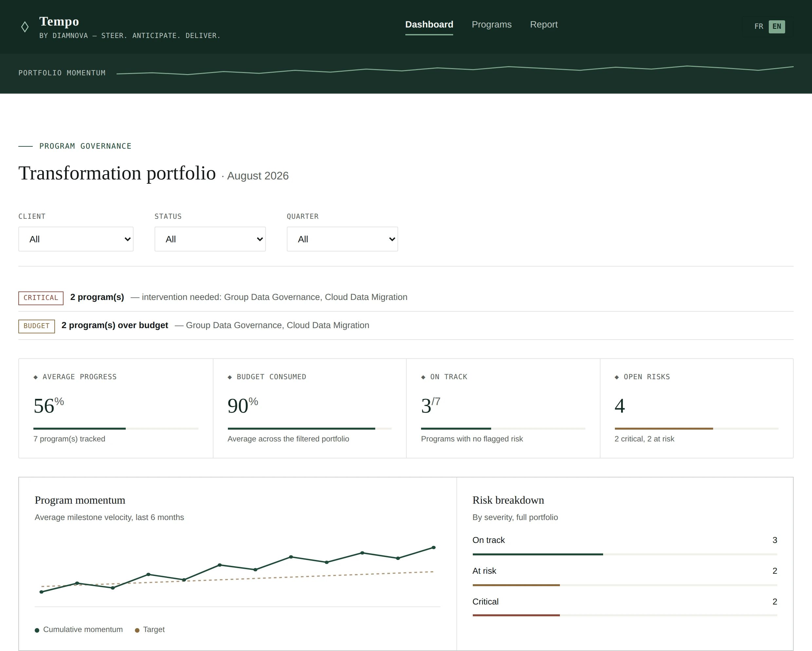The height and width of the screenshot is (651, 812).
Task: Click the Critical risk breakdown bar
Action: (x=625, y=615)
